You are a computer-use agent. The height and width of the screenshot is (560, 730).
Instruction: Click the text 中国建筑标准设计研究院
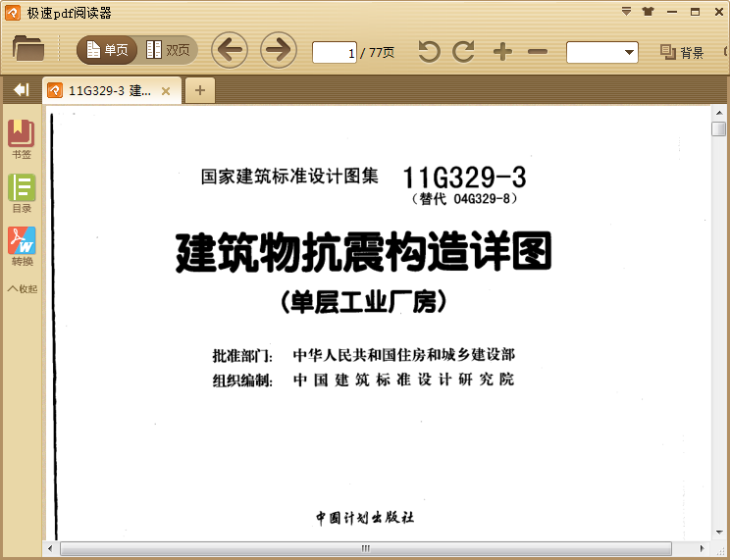point(403,380)
